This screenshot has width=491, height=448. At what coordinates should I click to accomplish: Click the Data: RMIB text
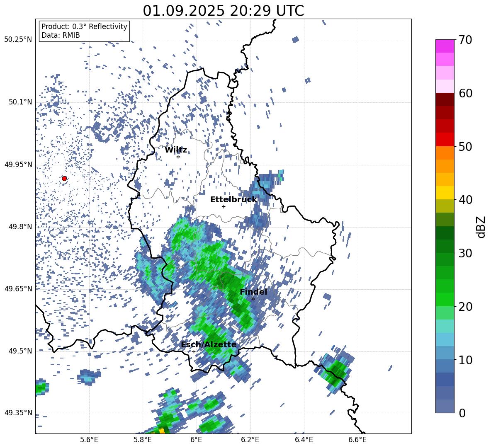[61, 35]
